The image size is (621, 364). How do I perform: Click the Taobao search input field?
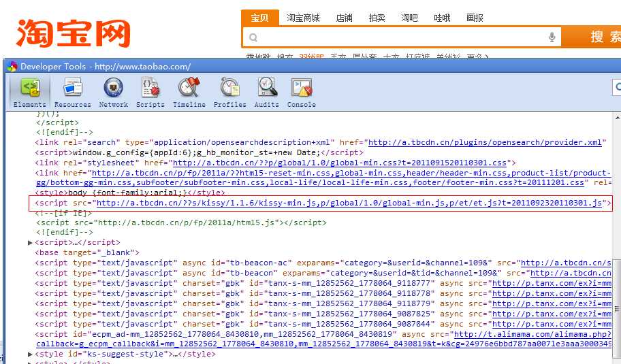coord(402,37)
